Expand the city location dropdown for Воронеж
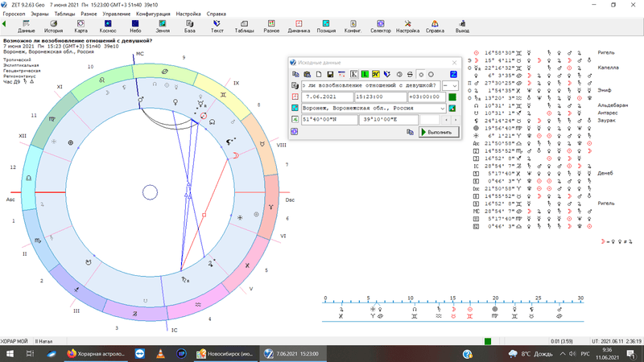644x362 pixels. click(442, 109)
